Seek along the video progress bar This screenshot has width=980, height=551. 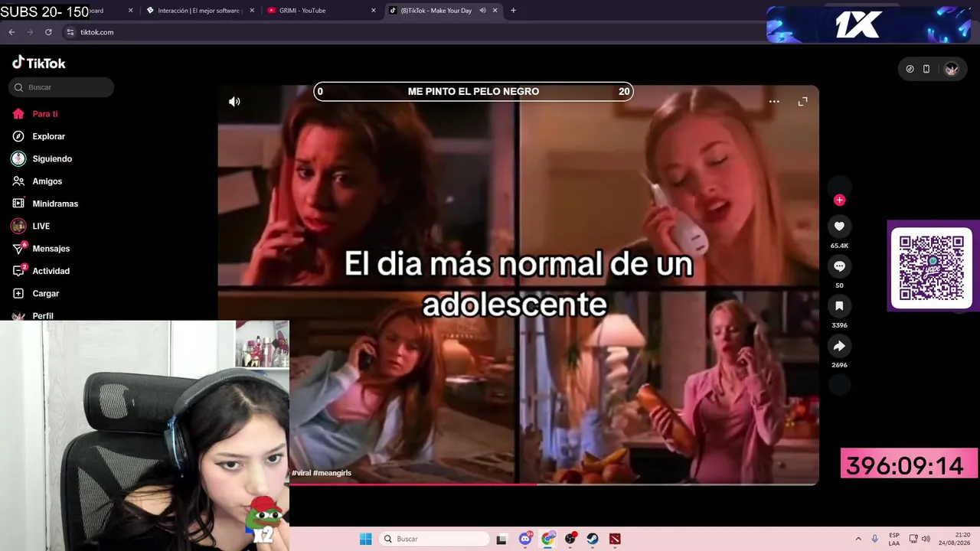[518, 484]
